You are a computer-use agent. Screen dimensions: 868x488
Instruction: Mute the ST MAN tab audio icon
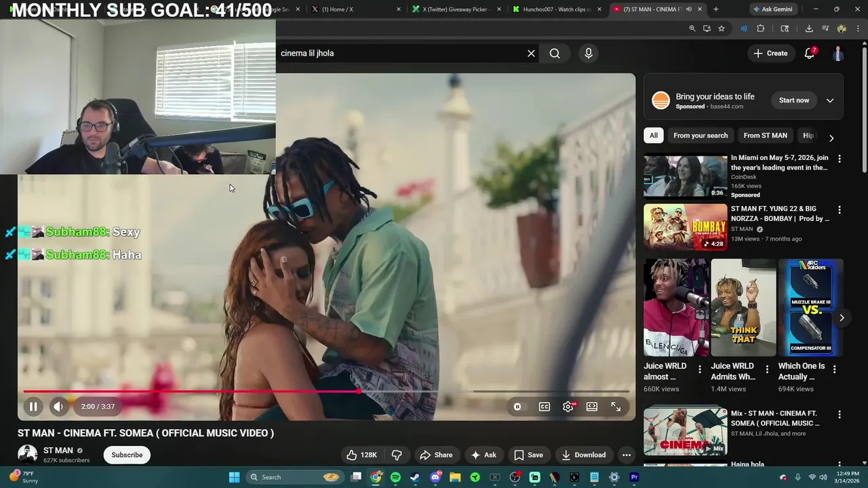coord(688,9)
